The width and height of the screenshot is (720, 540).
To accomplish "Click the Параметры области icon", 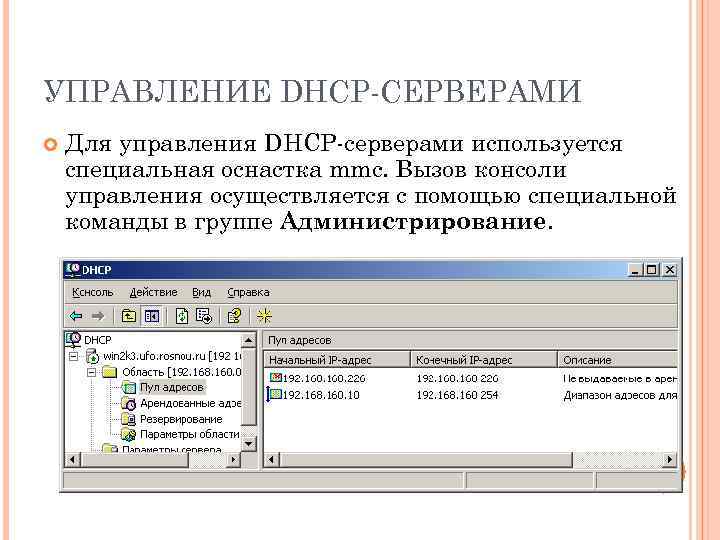I will pyautogui.click(x=129, y=434).
